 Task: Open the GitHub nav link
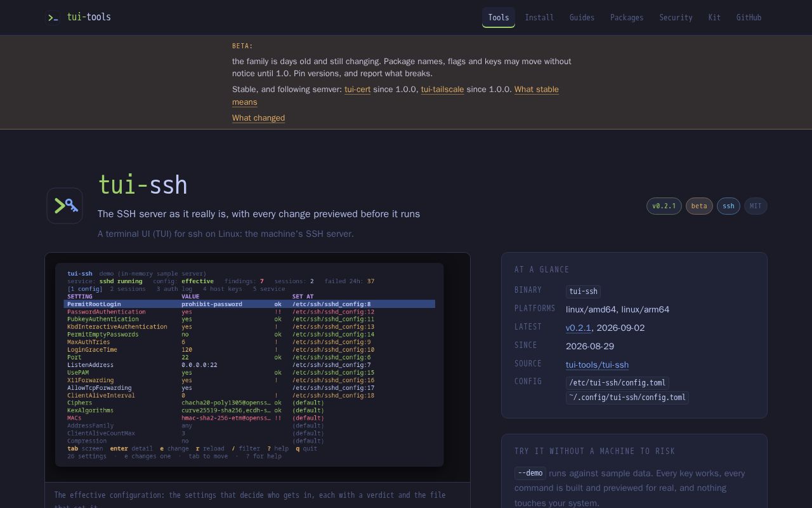pyautogui.click(x=749, y=17)
